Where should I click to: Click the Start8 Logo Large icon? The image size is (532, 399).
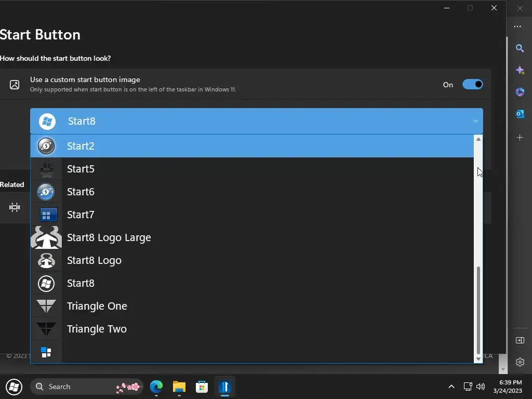click(x=46, y=237)
